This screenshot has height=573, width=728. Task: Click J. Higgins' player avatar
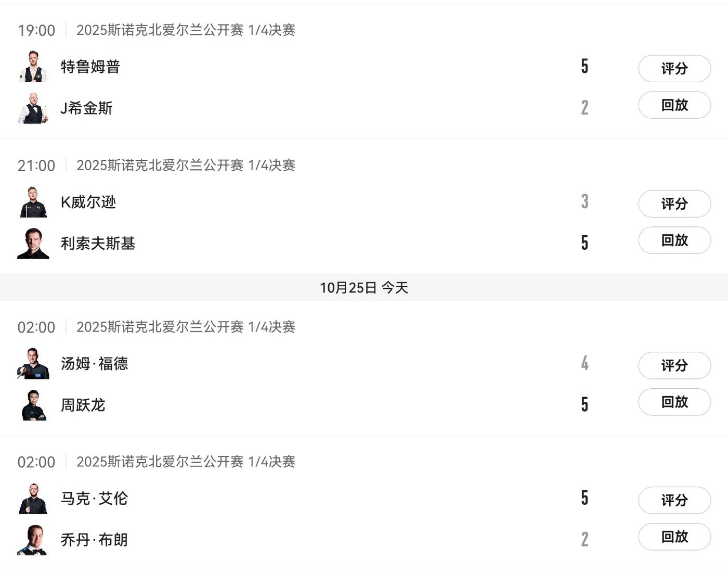pyautogui.click(x=33, y=108)
